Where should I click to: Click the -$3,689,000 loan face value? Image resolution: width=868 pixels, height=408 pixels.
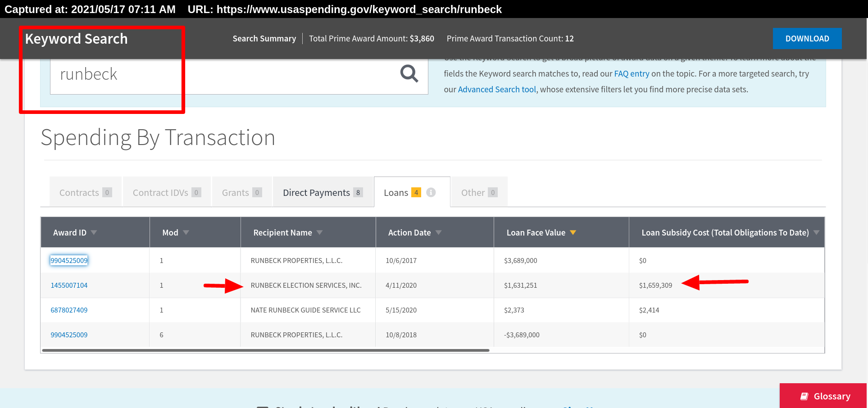click(522, 335)
